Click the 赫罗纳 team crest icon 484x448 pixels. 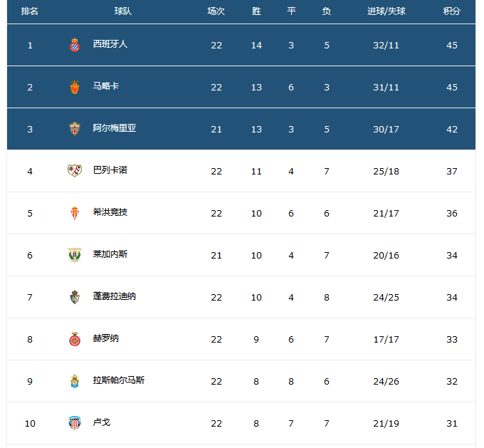(x=75, y=339)
